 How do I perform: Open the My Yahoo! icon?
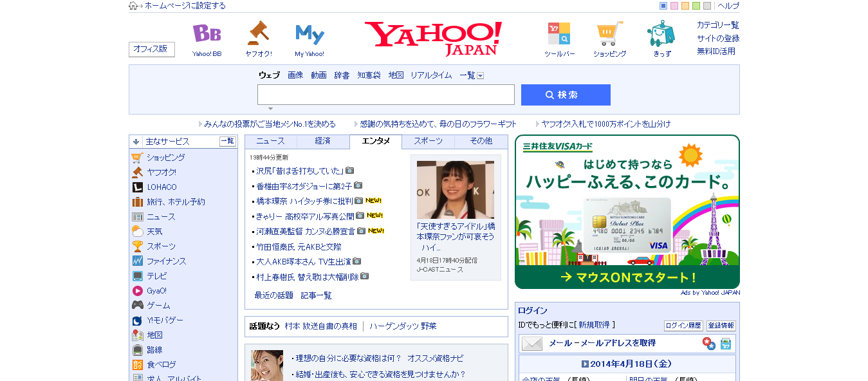309,33
